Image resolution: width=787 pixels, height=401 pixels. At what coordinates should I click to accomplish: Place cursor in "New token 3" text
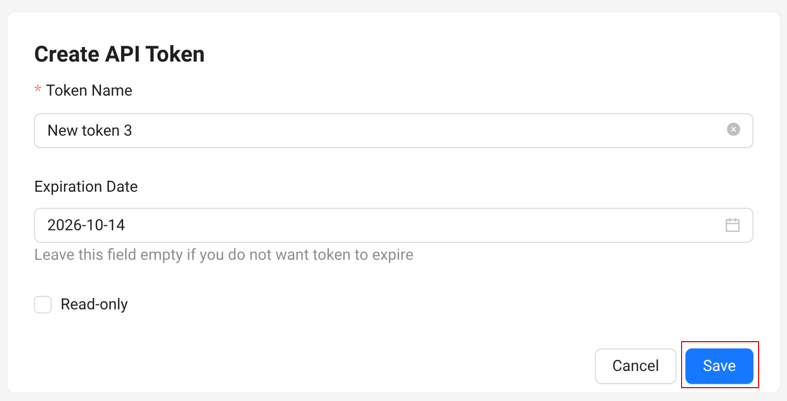(89, 130)
